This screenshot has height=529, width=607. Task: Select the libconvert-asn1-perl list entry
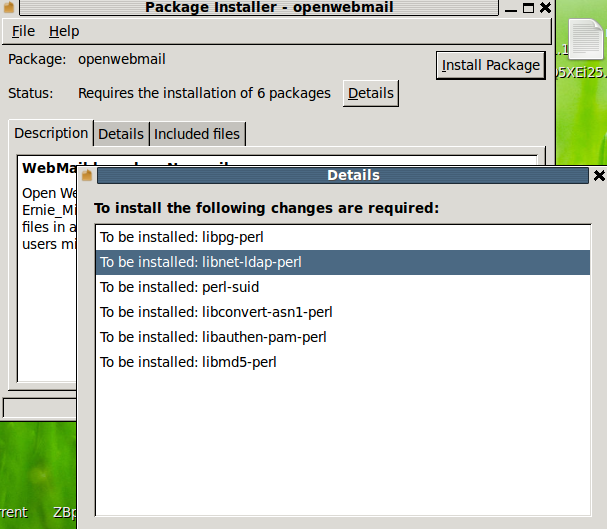tap(343, 312)
